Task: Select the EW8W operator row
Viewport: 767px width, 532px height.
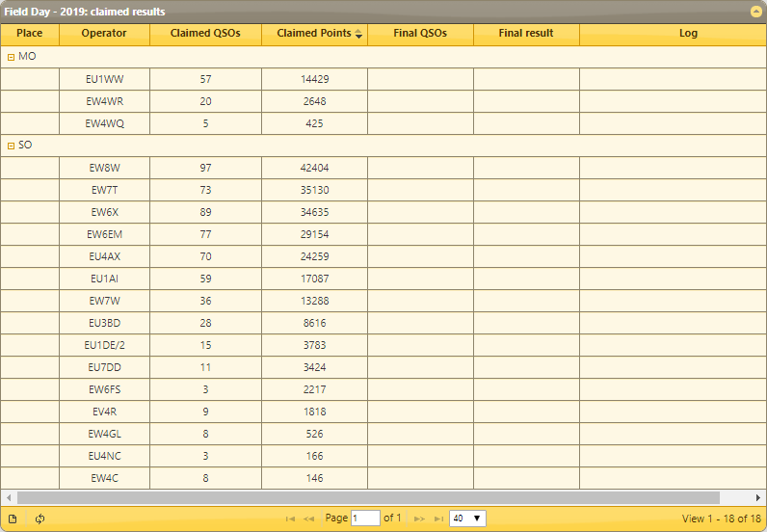Action: pyautogui.click(x=104, y=168)
